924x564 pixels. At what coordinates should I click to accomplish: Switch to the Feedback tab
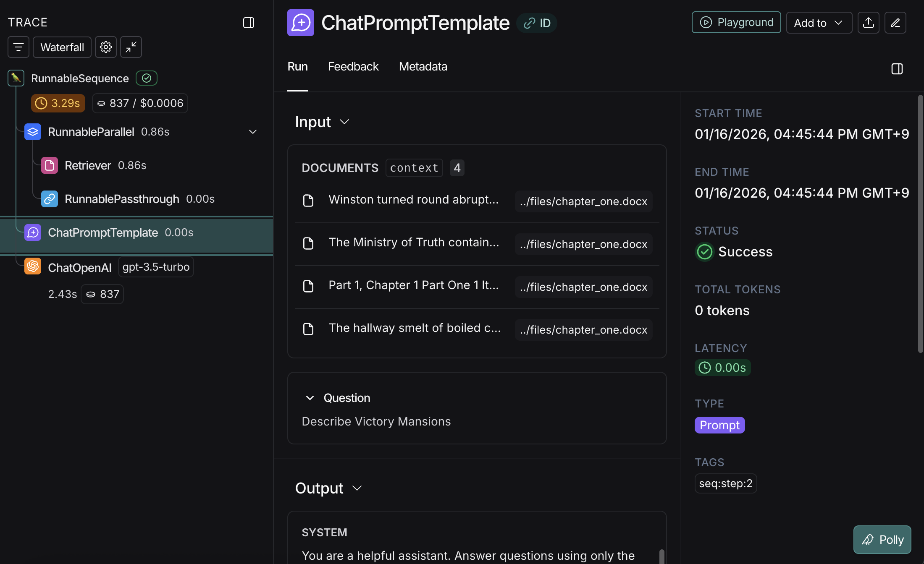[x=353, y=66]
